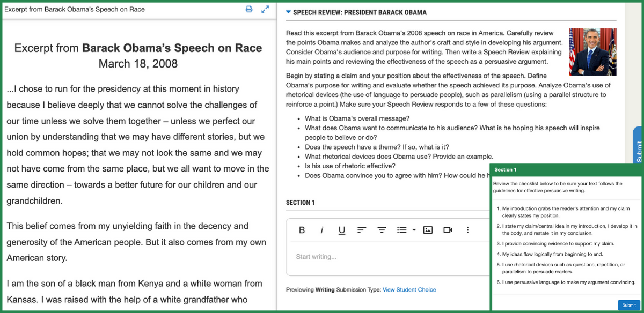
Task: Select bullet 'Does the speech have a theme?'
Action: 377,147
